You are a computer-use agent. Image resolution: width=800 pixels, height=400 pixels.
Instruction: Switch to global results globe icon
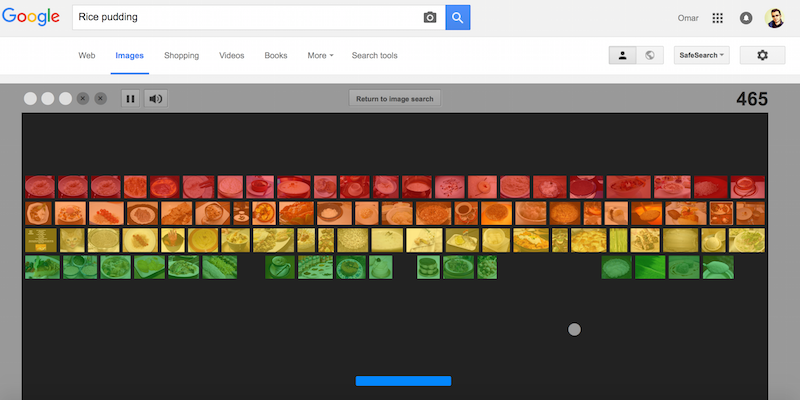click(649, 55)
